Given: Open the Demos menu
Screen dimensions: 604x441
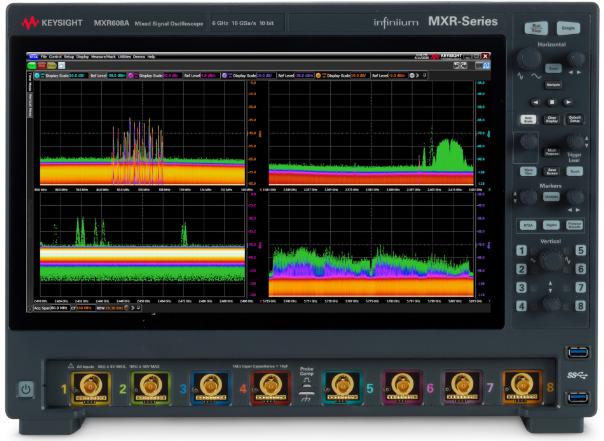Looking at the screenshot, I should (139, 57).
